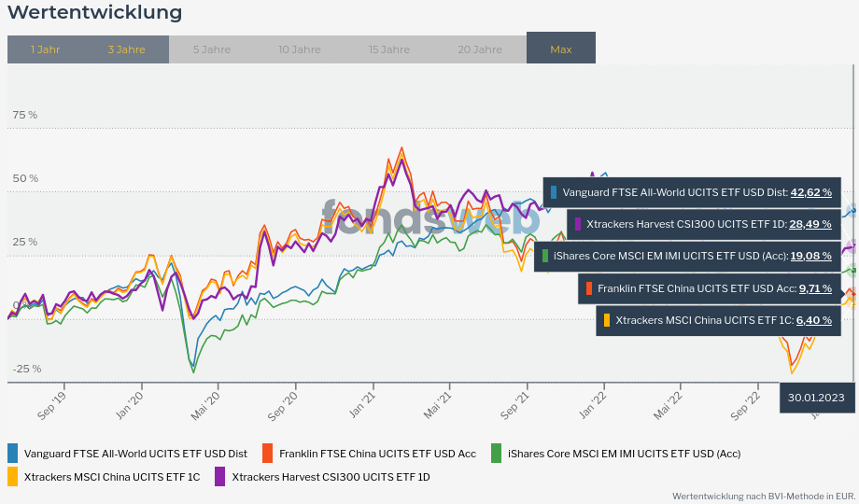Click the Xtrackers Harvest CSI300 legend label
Viewport: 859px width, 504px height.
[331, 477]
